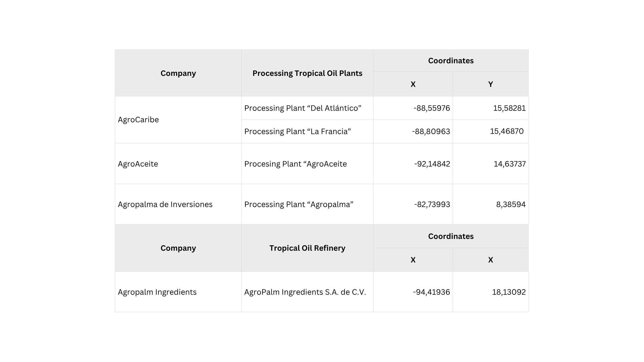The width and height of the screenshot is (644, 362).
Task: Select the Y coordinate value 15,58281
Action: tap(509, 108)
